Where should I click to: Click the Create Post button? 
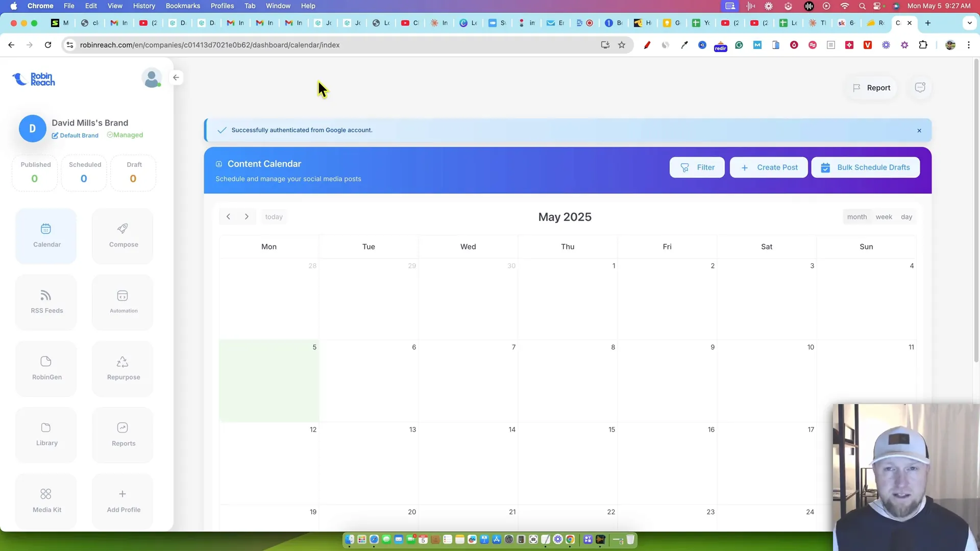(768, 167)
